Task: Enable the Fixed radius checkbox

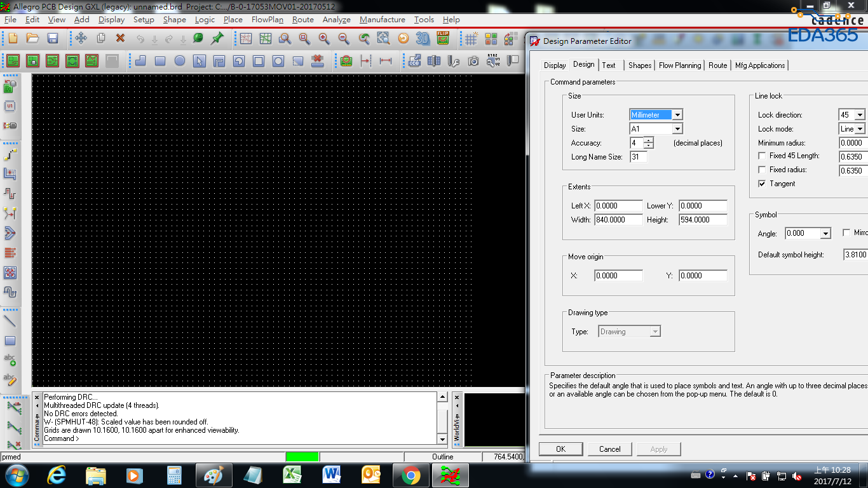Action: pyautogui.click(x=762, y=170)
